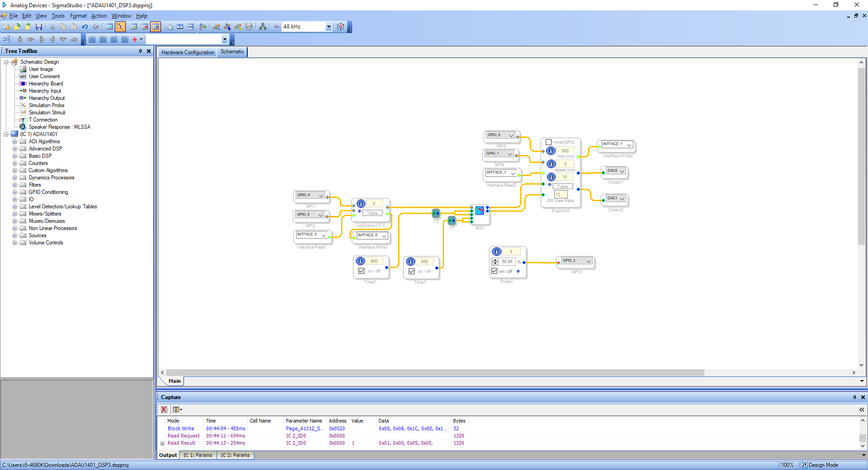Save the project with the floppy icon
This screenshot has height=470, width=868.
pos(39,27)
